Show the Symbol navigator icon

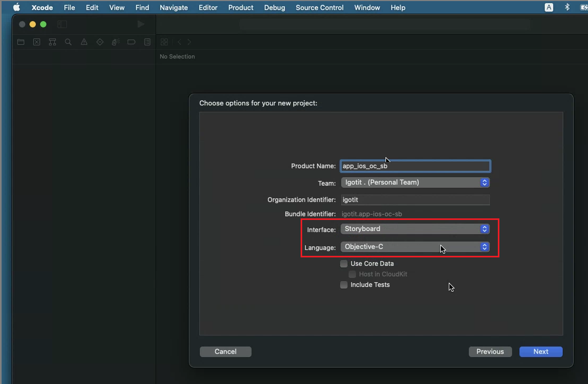point(53,42)
